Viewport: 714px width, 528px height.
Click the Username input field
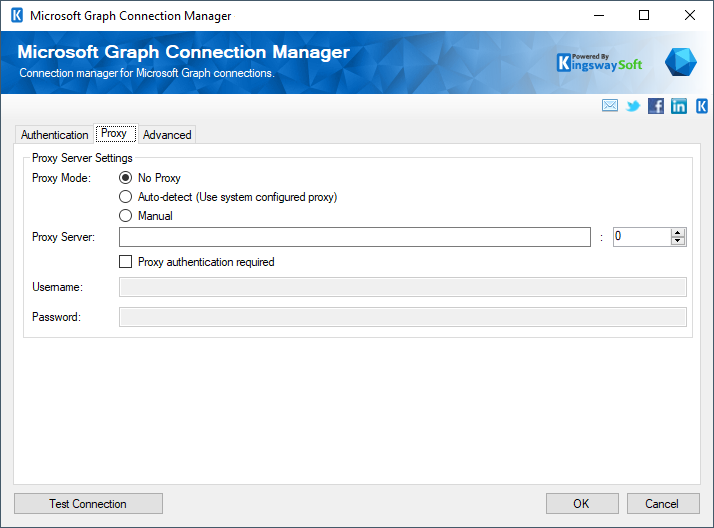(x=403, y=287)
